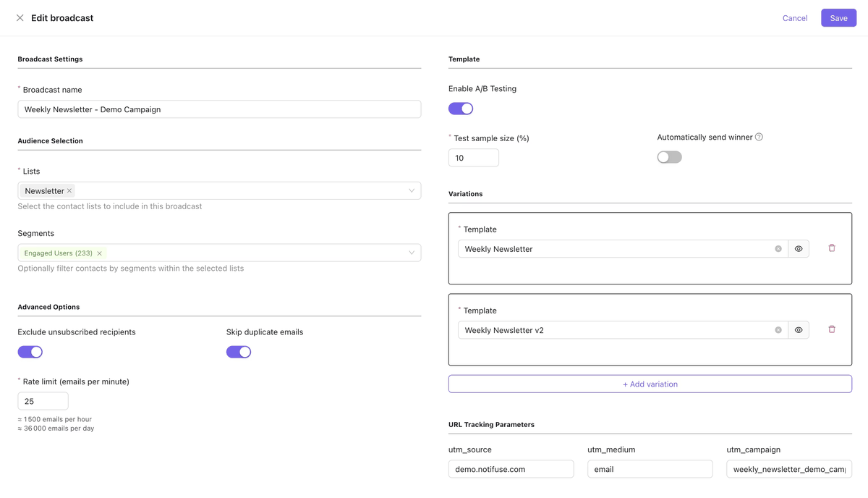This screenshot has width=868, height=498.
Task: Clear the Weekly Newsletter v2 template selection
Action: pyautogui.click(x=778, y=330)
